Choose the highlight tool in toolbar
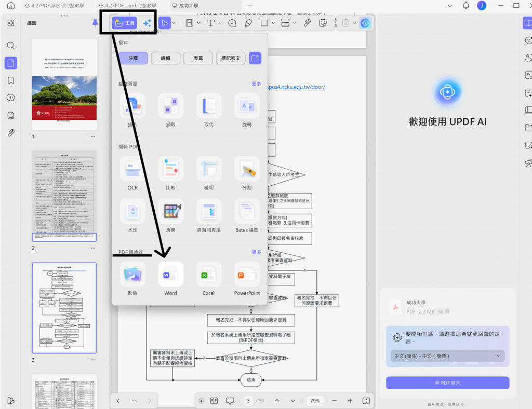Screen dimensions: 532x409 click(x=190, y=23)
